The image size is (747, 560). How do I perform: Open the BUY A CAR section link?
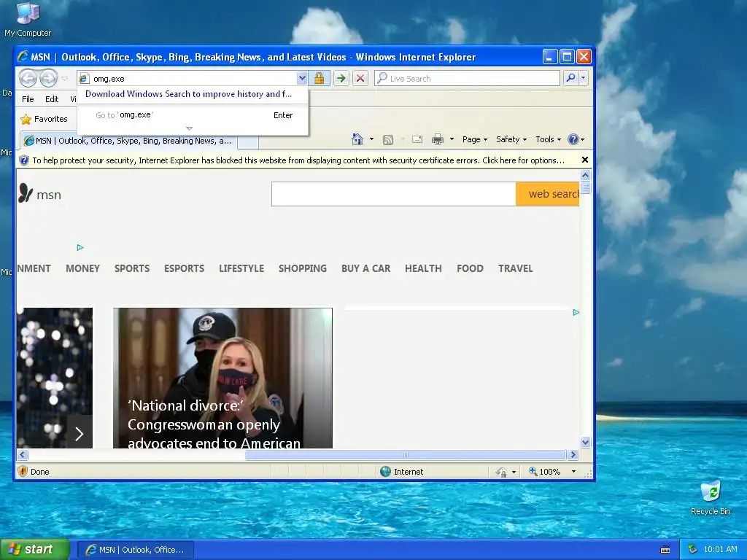tap(366, 268)
